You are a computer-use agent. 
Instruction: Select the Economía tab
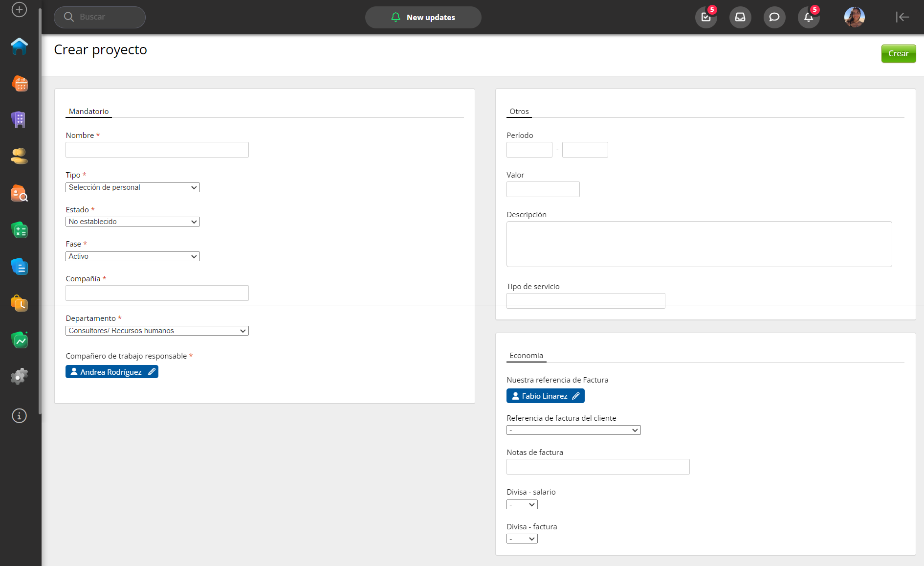[x=526, y=356]
